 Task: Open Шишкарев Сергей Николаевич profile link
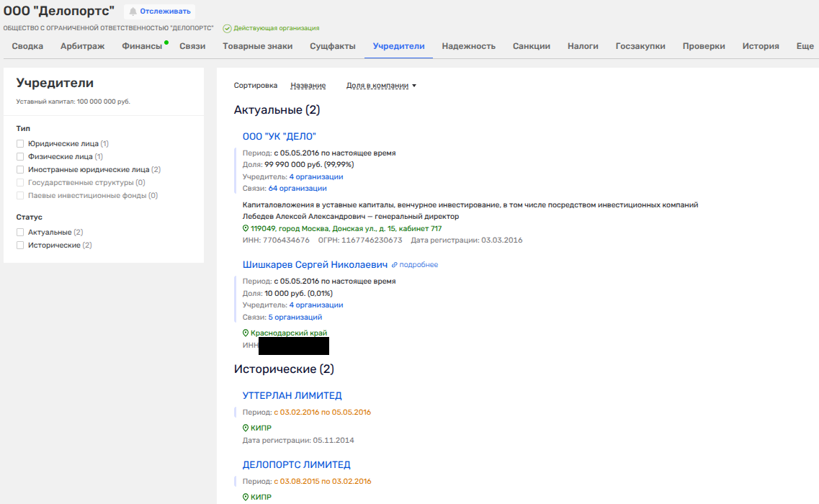315,265
